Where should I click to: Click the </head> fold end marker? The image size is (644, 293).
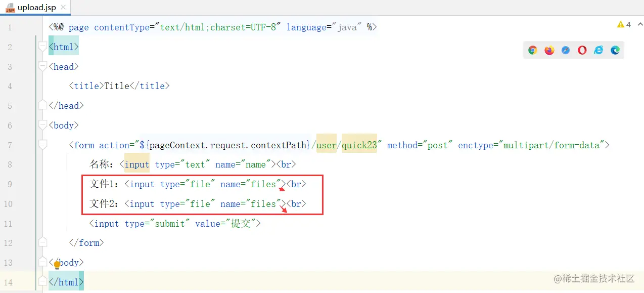[43, 106]
